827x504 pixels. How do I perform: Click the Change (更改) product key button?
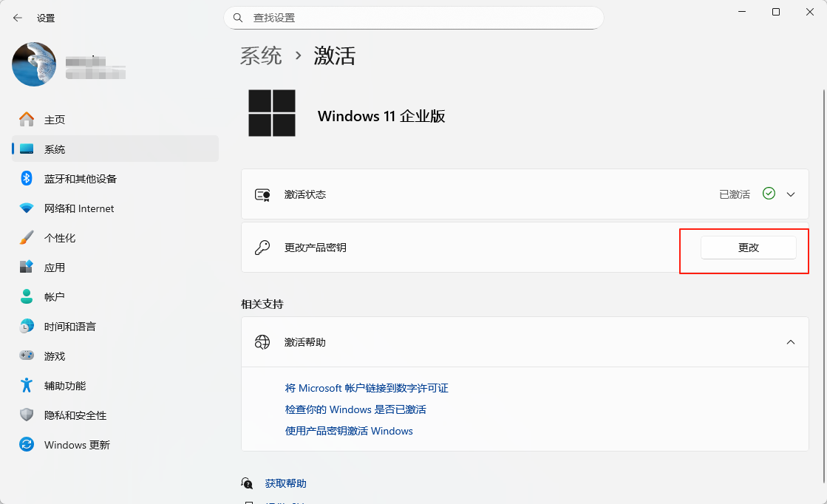coord(748,248)
